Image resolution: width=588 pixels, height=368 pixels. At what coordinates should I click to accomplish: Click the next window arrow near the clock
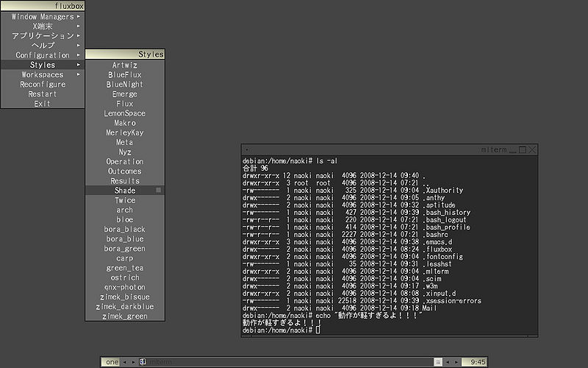pyautogui.click(x=456, y=362)
